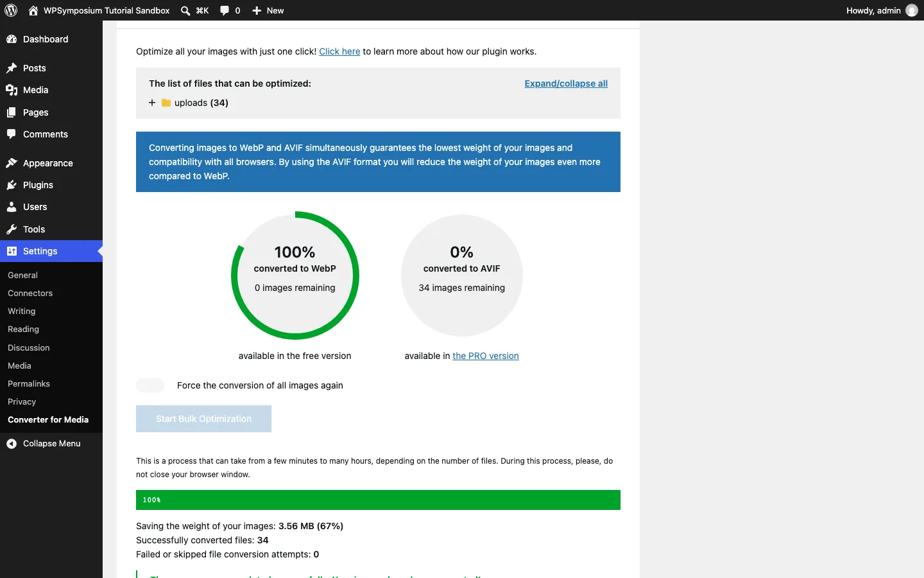Image resolution: width=924 pixels, height=578 pixels.
Task: Open the comments bubble icon in admin bar
Action: [x=225, y=10]
